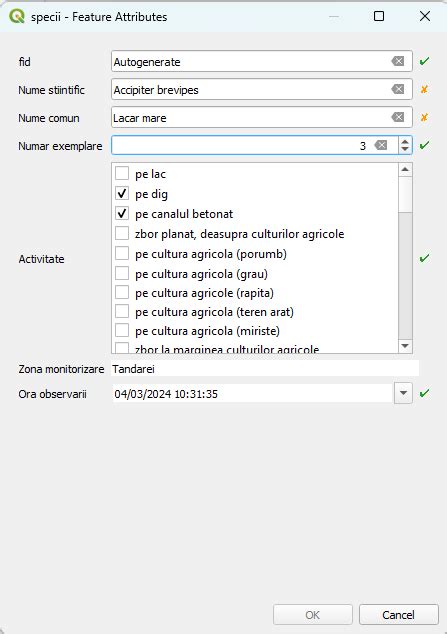447x634 pixels.
Task: Click Activitate list scroll down arrow
Action: click(x=405, y=346)
